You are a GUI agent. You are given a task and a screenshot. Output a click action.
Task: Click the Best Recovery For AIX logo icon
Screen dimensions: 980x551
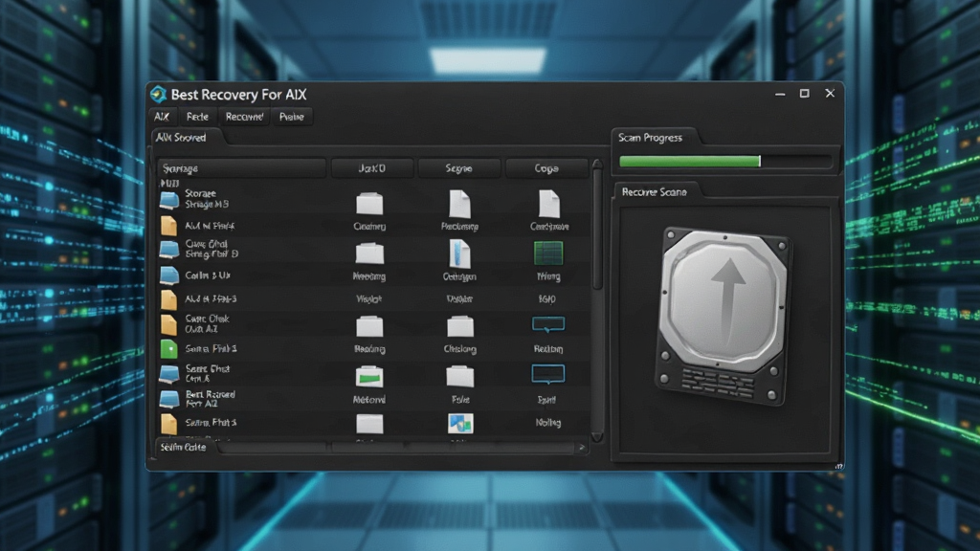pyautogui.click(x=158, y=95)
